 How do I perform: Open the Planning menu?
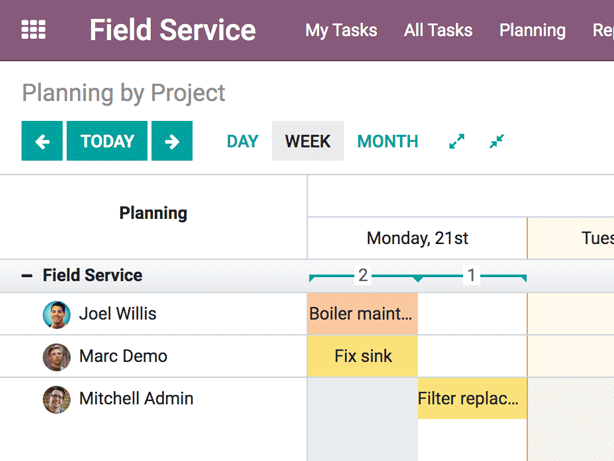[x=532, y=30]
